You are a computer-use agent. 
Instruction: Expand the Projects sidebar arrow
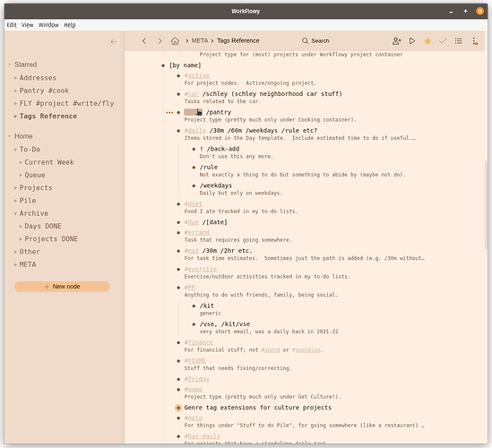pyautogui.click(x=15, y=188)
